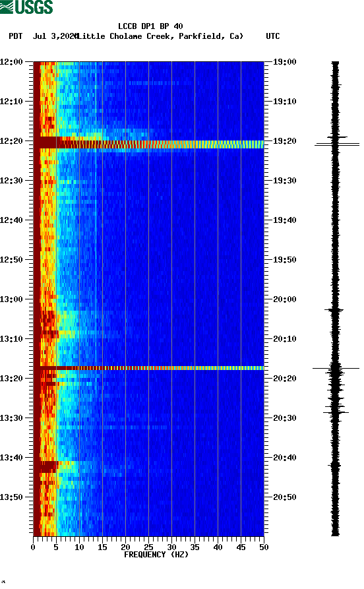Click the "Jul 3,2020" date text
This screenshot has height=589, width=364.
pos(55,36)
